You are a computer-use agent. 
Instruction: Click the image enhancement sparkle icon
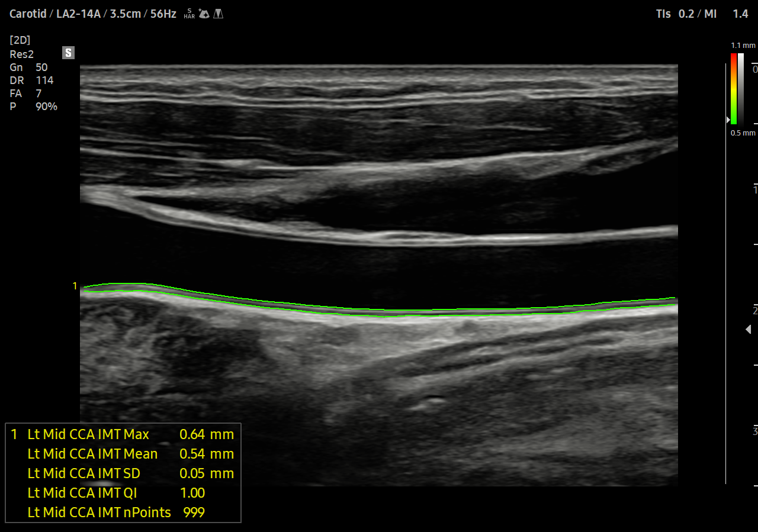point(204,14)
